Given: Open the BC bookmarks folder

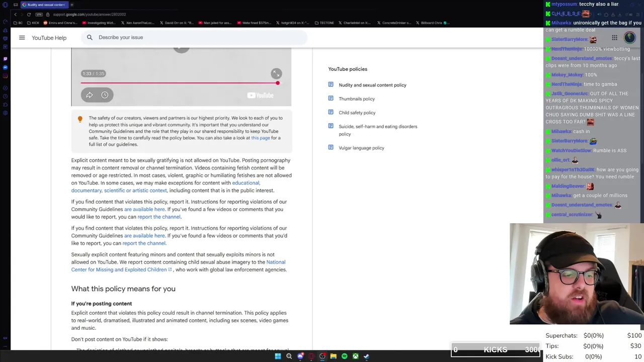Looking at the screenshot, I should coord(18,23).
